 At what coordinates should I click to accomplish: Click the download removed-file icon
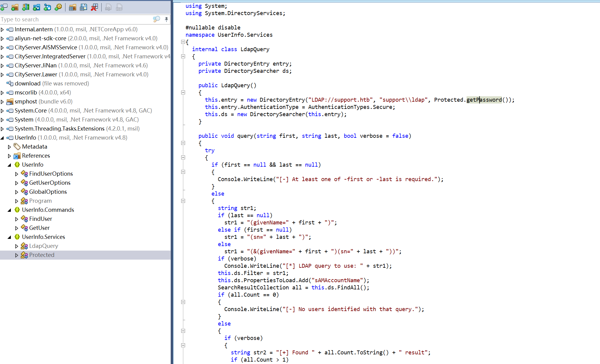click(10, 83)
